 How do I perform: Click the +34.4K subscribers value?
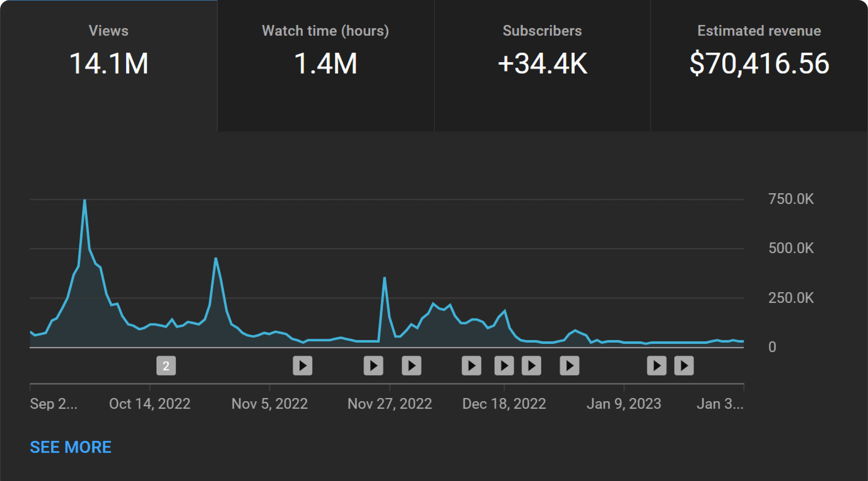click(542, 64)
